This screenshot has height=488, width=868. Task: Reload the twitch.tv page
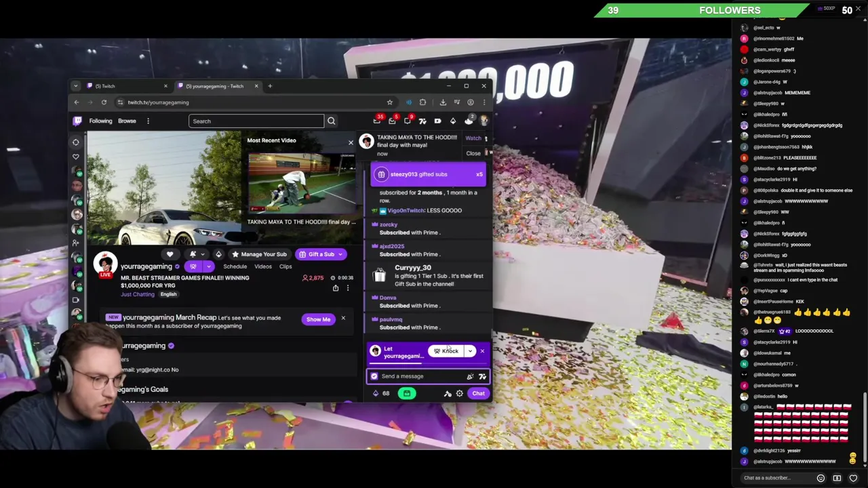pos(104,102)
